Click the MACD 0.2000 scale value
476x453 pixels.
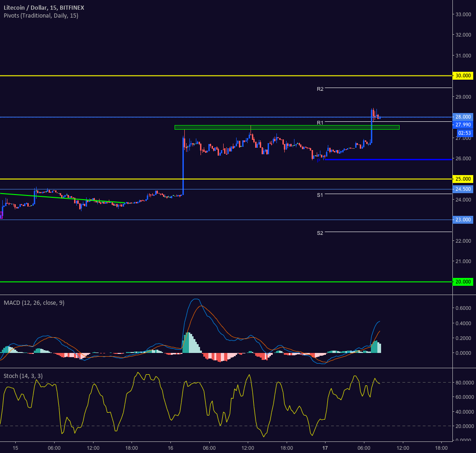(463, 338)
